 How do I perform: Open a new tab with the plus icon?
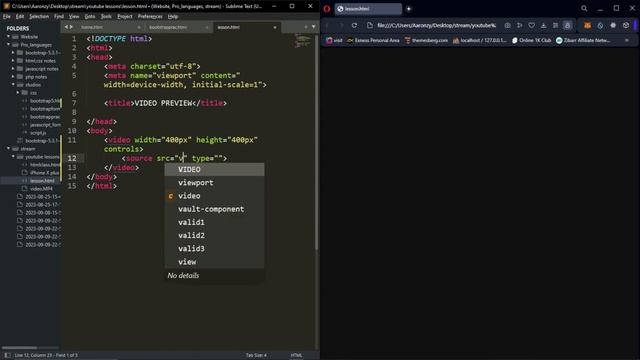click(x=409, y=9)
